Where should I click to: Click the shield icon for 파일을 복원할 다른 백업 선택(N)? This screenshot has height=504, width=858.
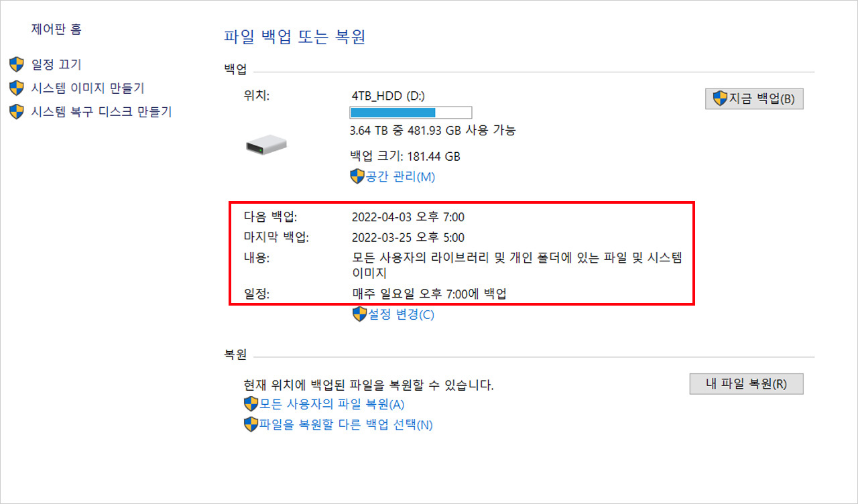(x=251, y=424)
